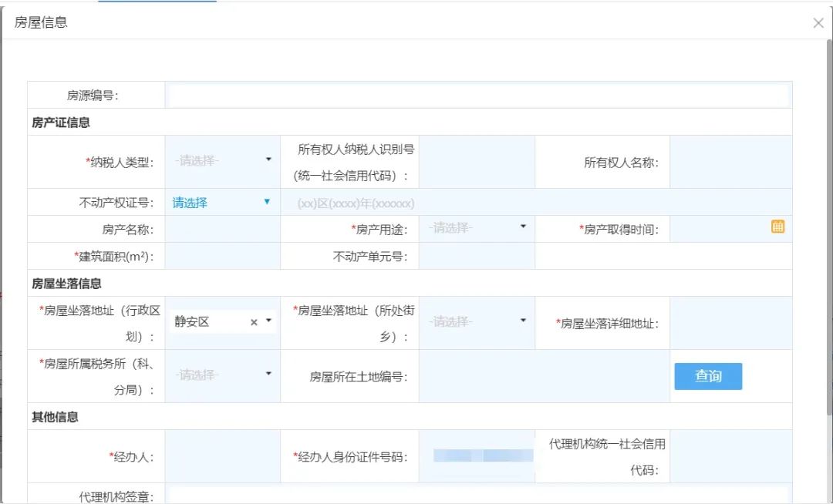
Task: Click the 经办人 input field
Action: pyautogui.click(x=224, y=456)
